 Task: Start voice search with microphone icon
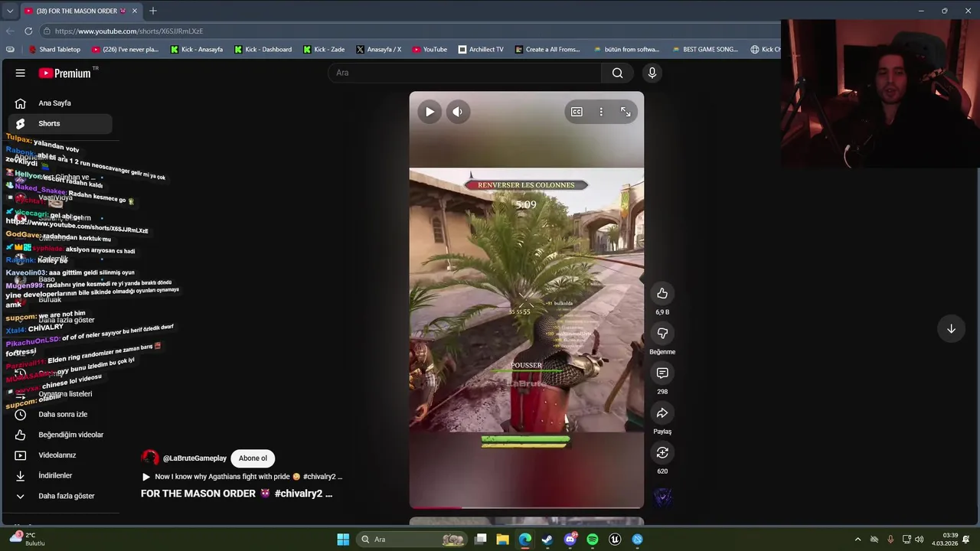coord(652,73)
